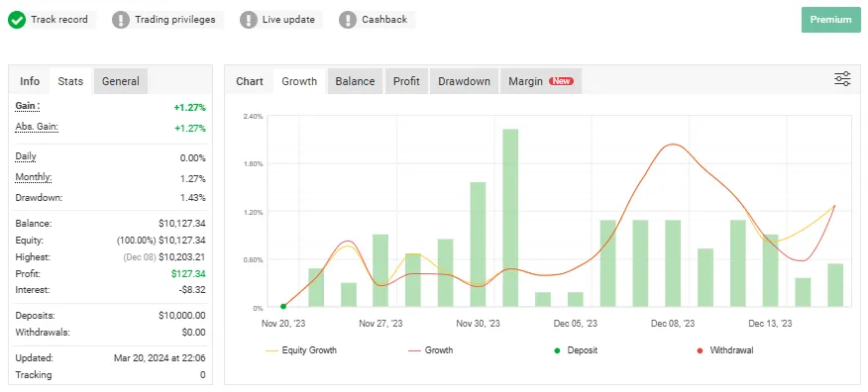Click the Dec 05, '23 axis label
The width and height of the screenshot is (868, 392).
pos(576,324)
